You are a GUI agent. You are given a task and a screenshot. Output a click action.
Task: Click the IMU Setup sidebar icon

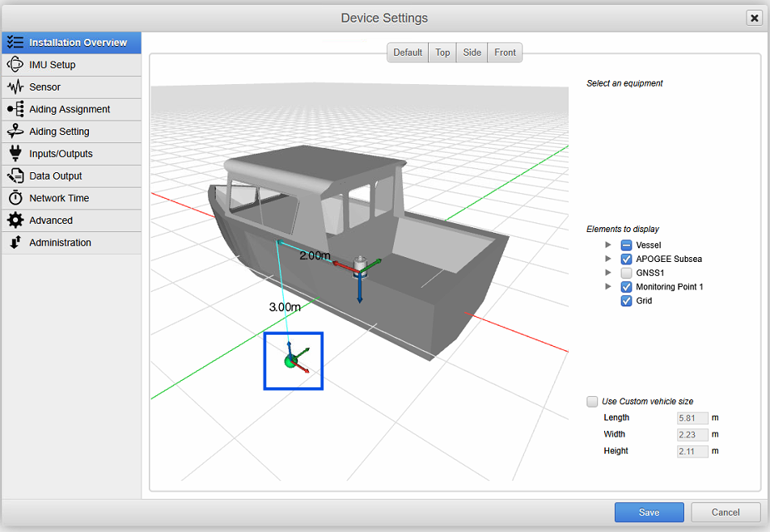[x=15, y=65]
